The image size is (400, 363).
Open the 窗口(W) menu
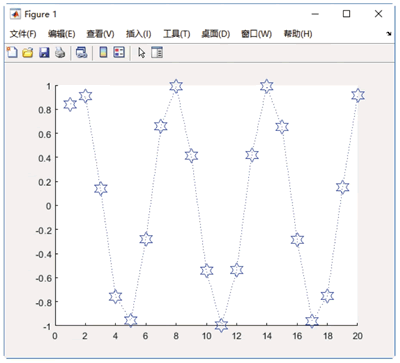tap(256, 34)
